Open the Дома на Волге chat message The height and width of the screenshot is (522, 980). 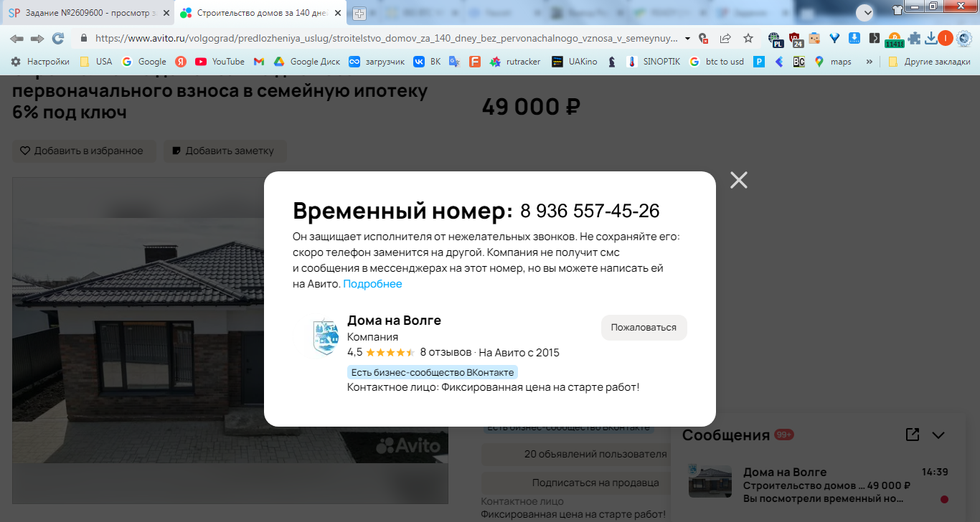[x=819, y=485]
